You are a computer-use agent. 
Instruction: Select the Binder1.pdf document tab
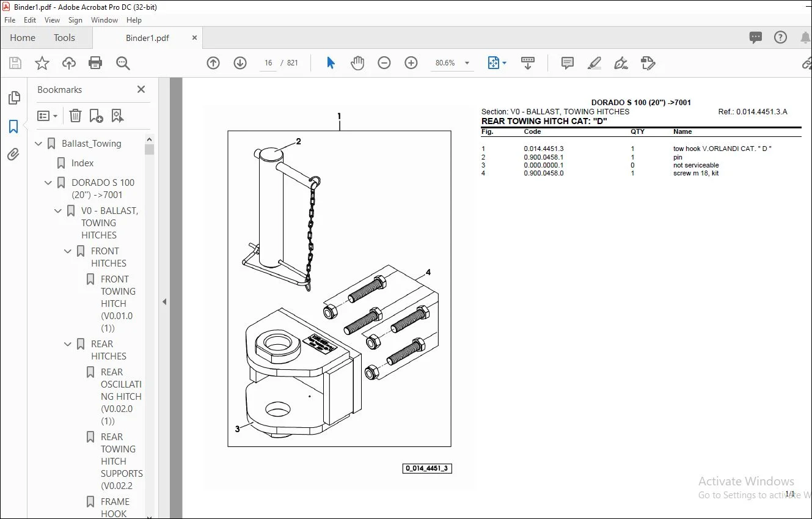pyautogui.click(x=147, y=38)
